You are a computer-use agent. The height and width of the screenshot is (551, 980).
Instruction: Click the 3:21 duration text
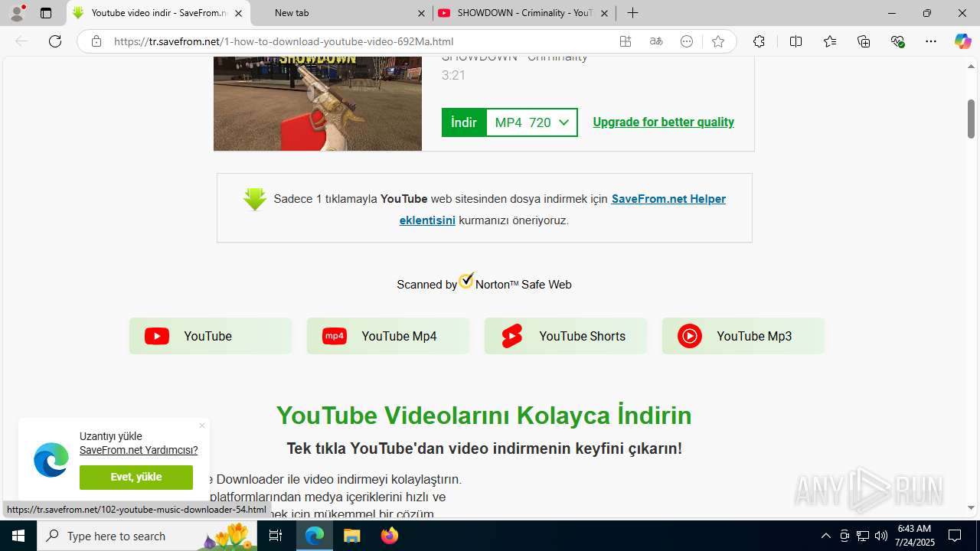453,75
